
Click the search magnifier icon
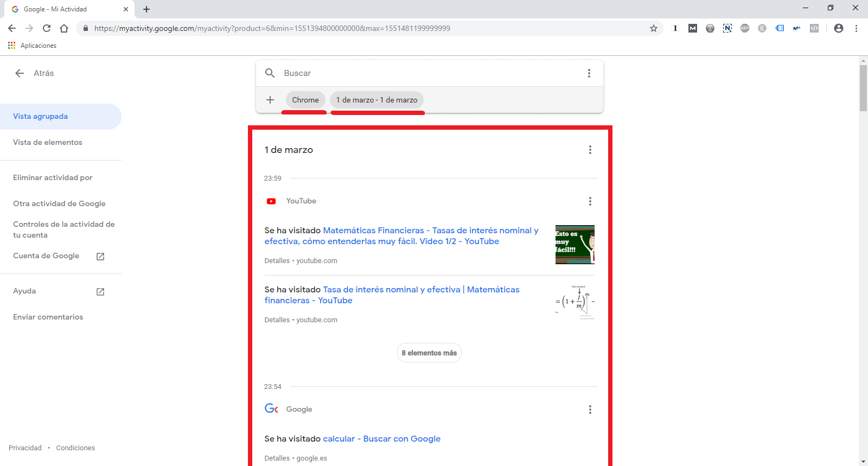pyautogui.click(x=270, y=73)
